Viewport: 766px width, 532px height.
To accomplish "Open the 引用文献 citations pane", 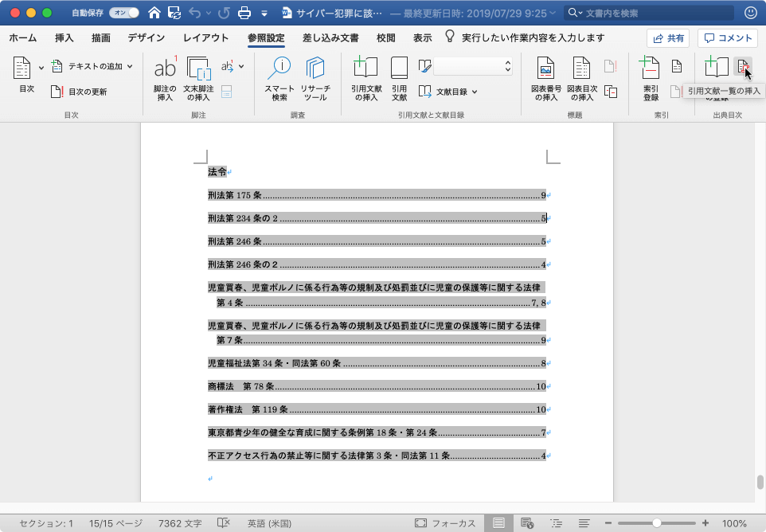I will pos(399,79).
